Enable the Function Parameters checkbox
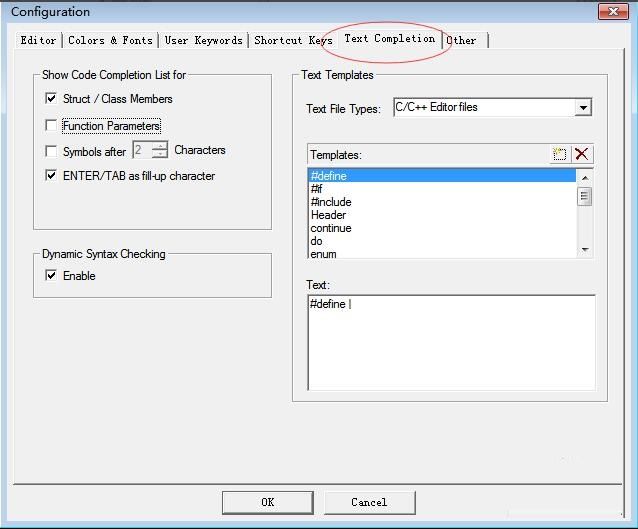Viewport: 638px width, 529px height. click(x=51, y=126)
